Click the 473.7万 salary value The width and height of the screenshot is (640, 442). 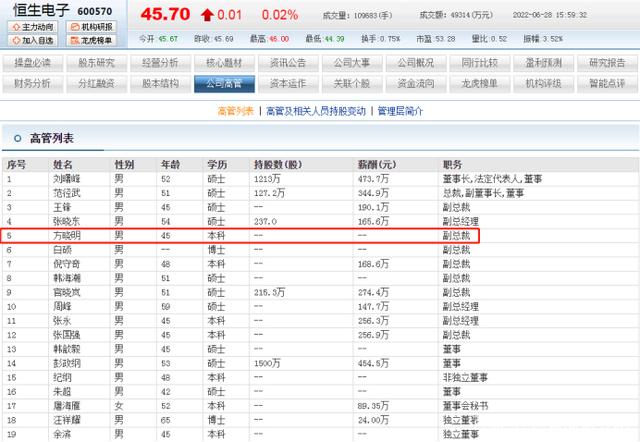pos(373,179)
